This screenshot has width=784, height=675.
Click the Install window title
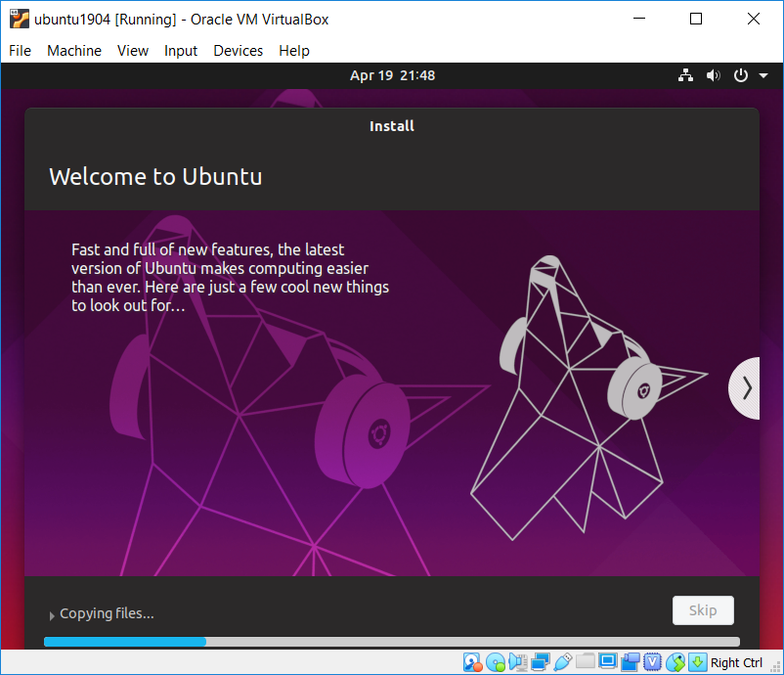click(392, 126)
